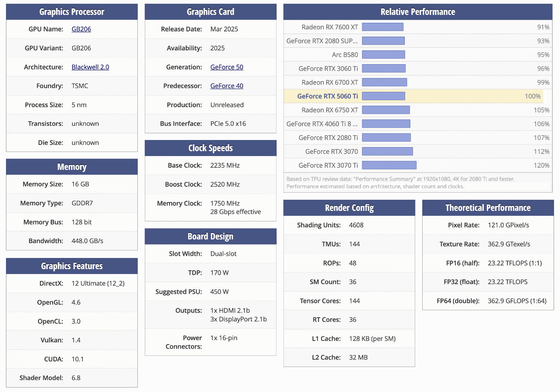This screenshot has width=560, height=392.
Task: Click the Board Design section header
Action: 211,236
